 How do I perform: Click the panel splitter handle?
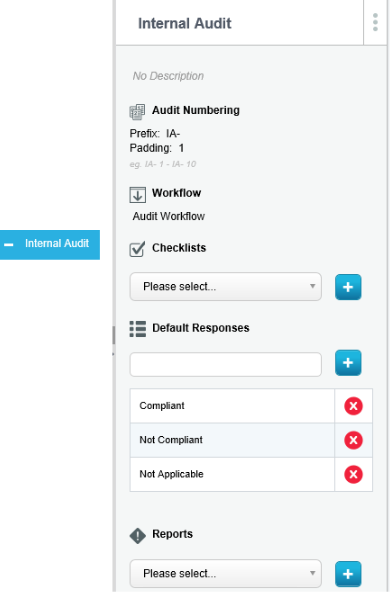(x=113, y=335)
